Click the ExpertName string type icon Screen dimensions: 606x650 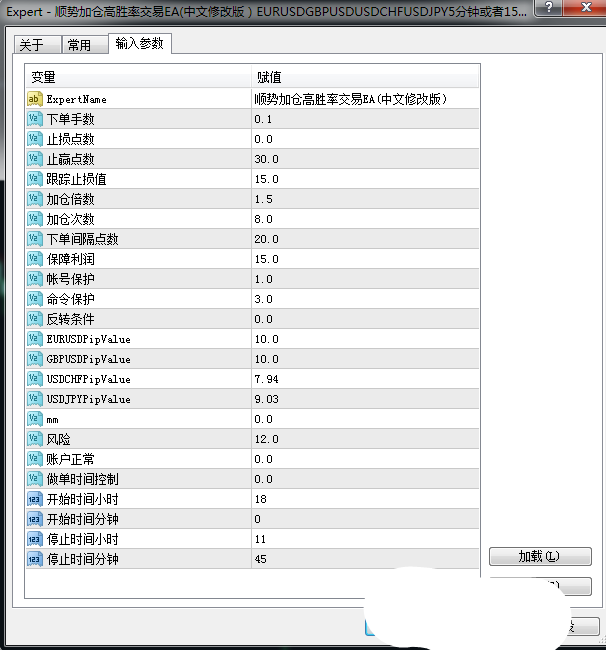point(34,99)
